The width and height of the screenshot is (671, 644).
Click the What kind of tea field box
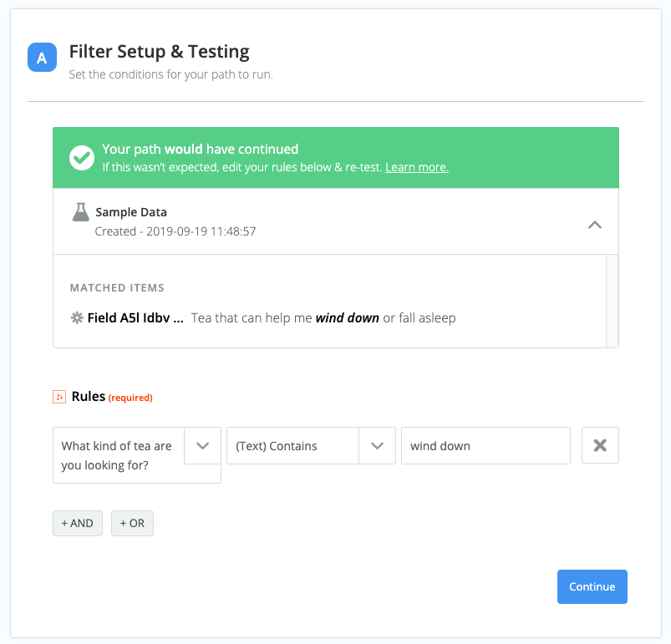tap(137, 455)
